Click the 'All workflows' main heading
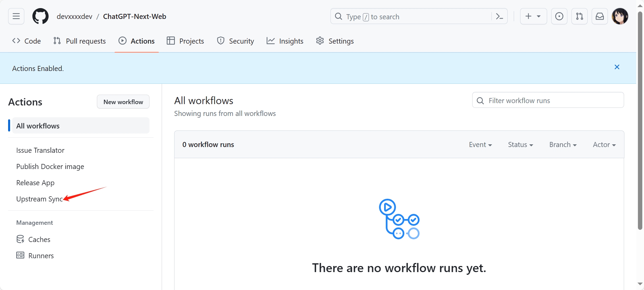This screenshot has width=644, height=290. coord(204,101)
